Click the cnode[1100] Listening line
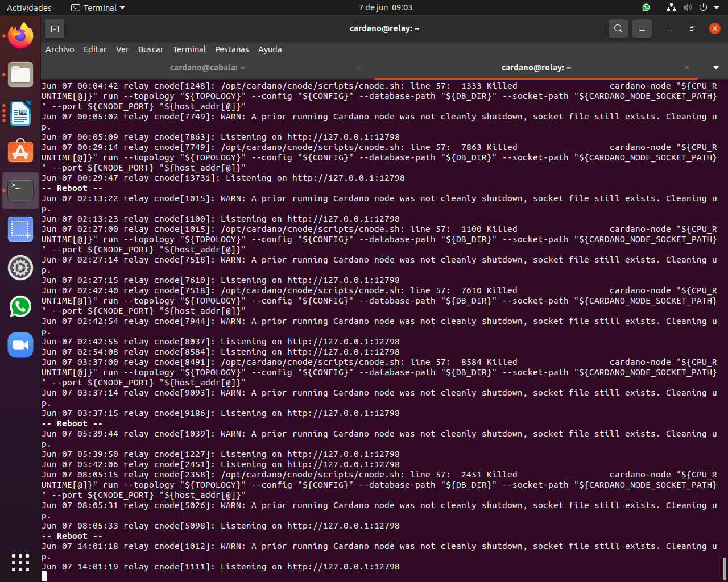The height and width of the screenshot is (582, 728). pos(221,219)
